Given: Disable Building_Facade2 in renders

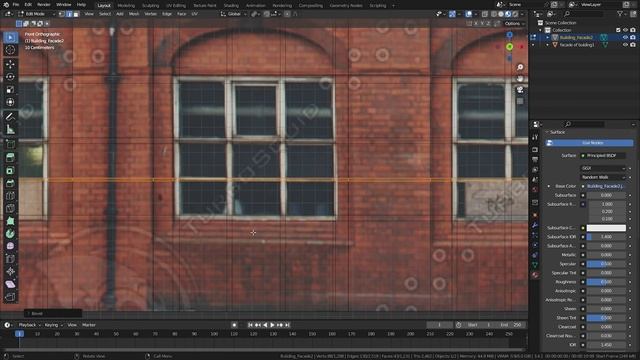Looking at the screenshot, I should point(633,38).
